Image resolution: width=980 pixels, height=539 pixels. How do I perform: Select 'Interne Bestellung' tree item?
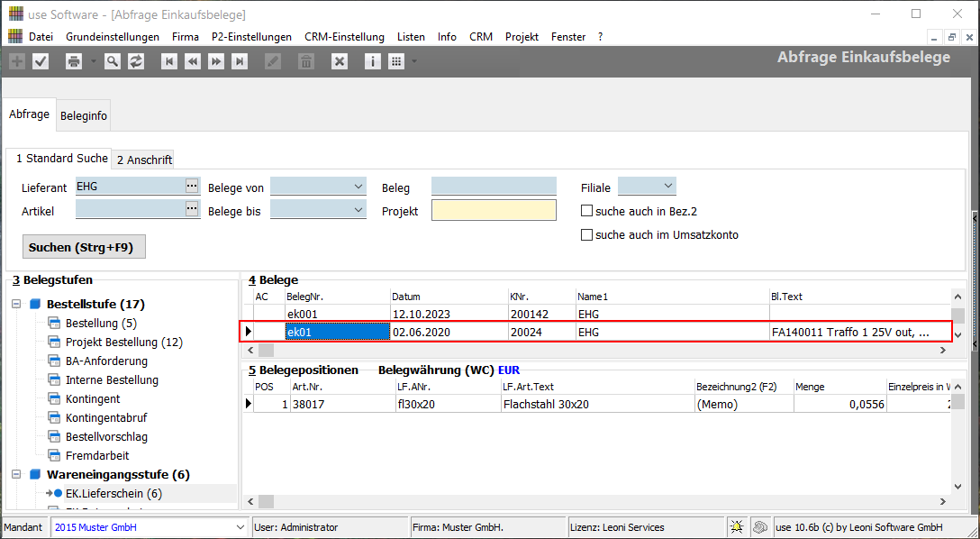112,379
